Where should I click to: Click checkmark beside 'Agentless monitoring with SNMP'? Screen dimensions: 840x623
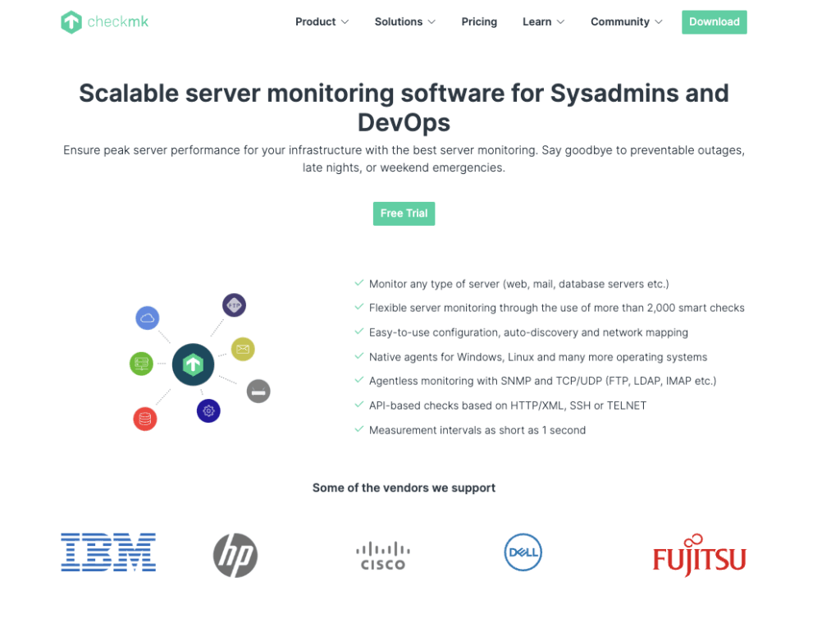pyautogui.click(x=359, y=379)
